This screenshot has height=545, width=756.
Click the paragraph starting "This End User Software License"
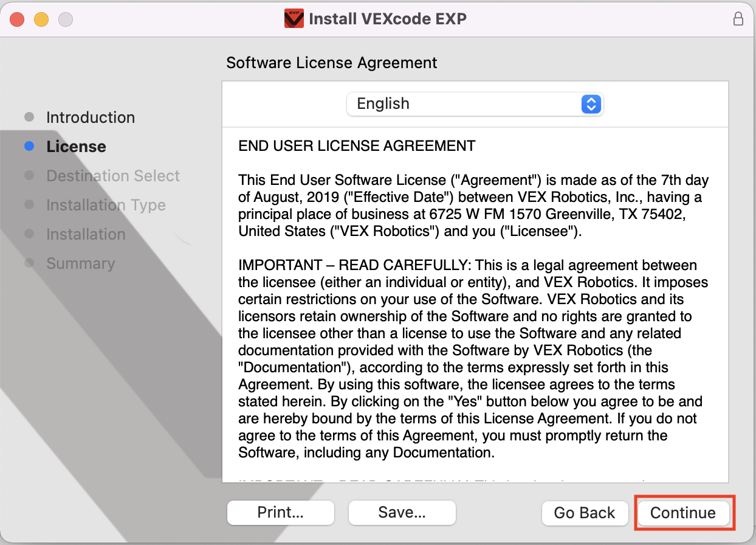point(473,206)
